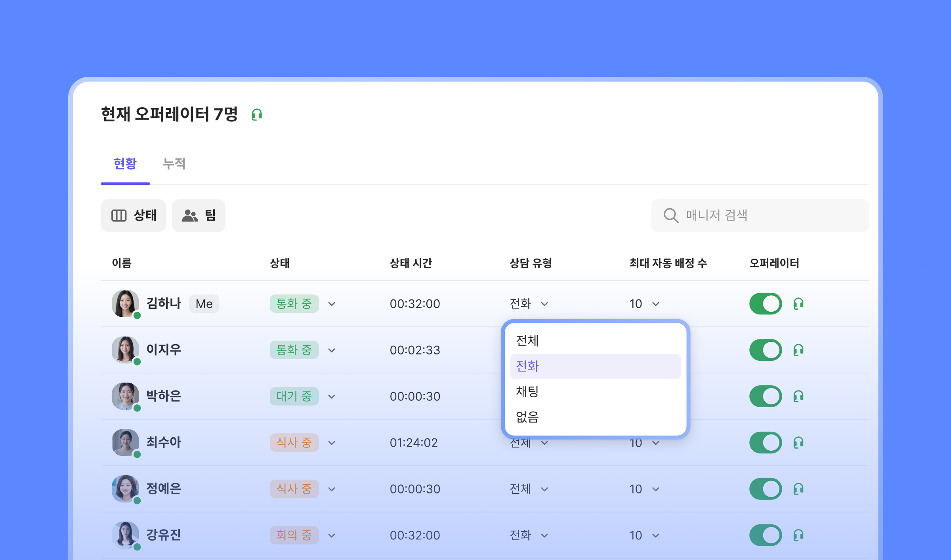This screenshot has width=951, height=560.
Task: Click headset icon in 김하나 row
Action: pos(798,304)
